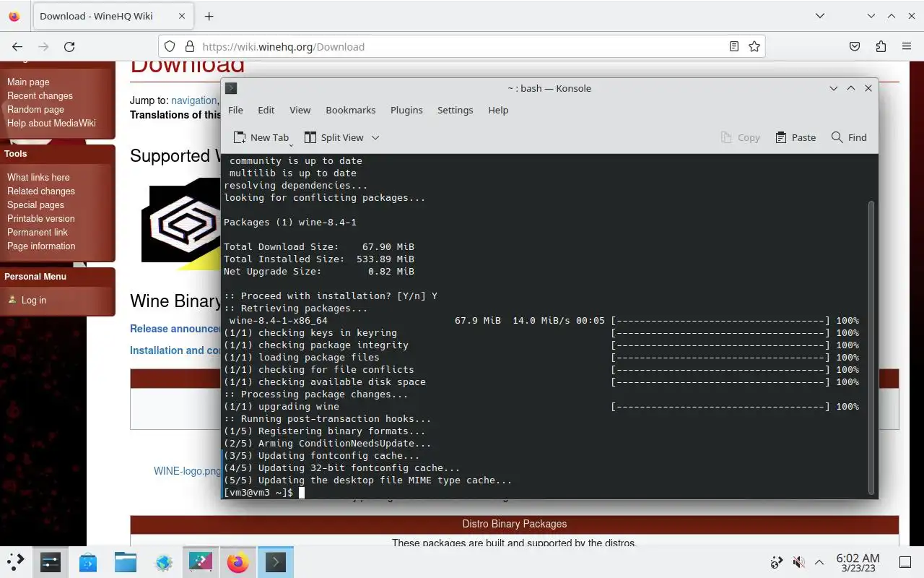Click the WINE-logo.png link
Screen dimensions: 924x578
coord(187,471)
